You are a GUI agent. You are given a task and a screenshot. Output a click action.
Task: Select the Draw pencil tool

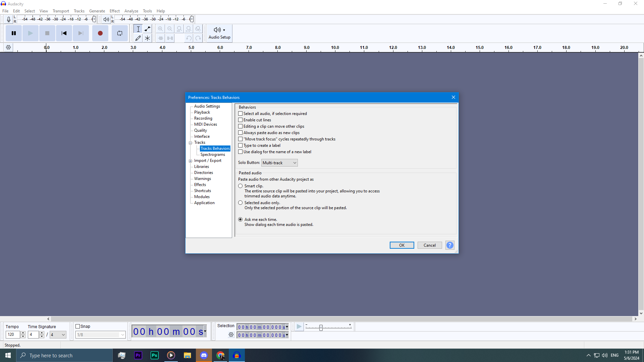[x=138, y=38]
